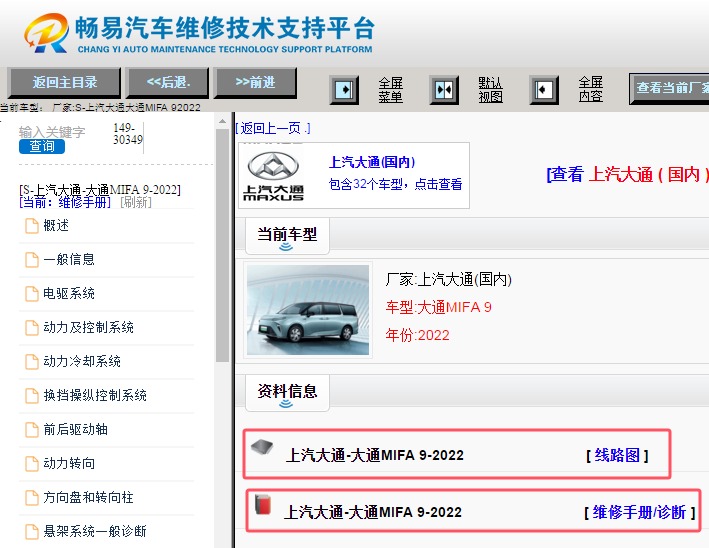Click 全屏菜单 label
Image resolution: width=709 pixels, height=548 pixels.
[391, 90]
